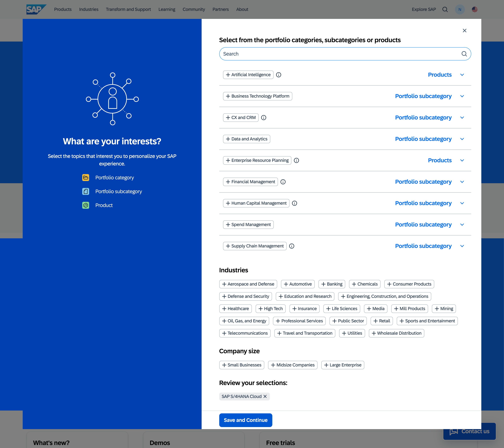This screenshot has width=504, height=448.
Task: Expand Products under Enterprise Resource Planning
Action: 462,161
